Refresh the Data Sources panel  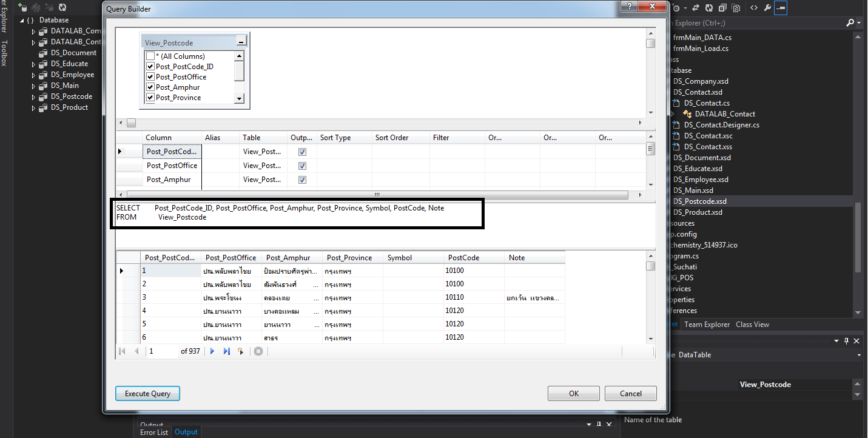click(x=62, y=8)
